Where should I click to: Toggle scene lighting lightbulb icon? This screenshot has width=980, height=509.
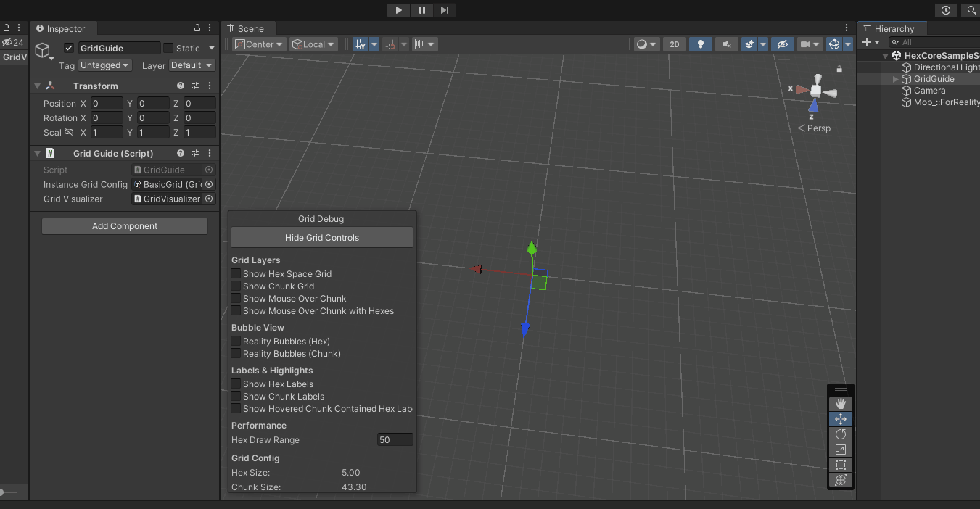tap(700, 44)
